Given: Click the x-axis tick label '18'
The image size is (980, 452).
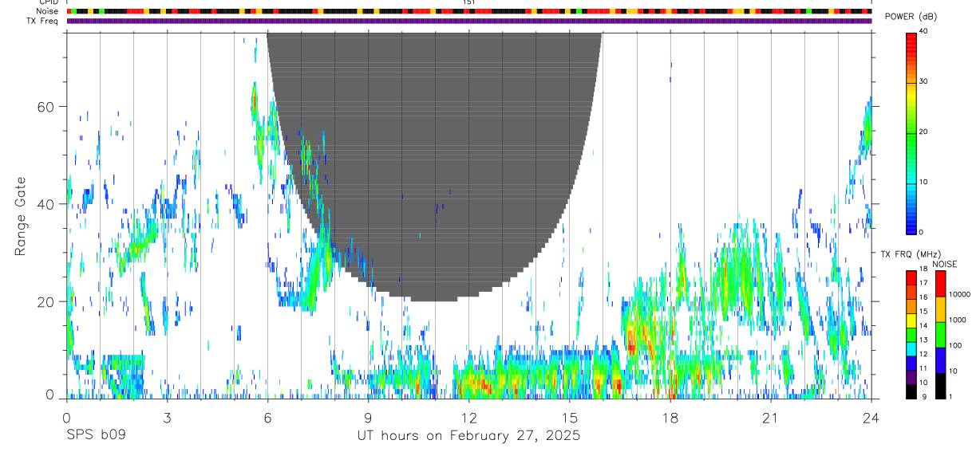Looking at the screenshot, I should [x=670, y=418].
